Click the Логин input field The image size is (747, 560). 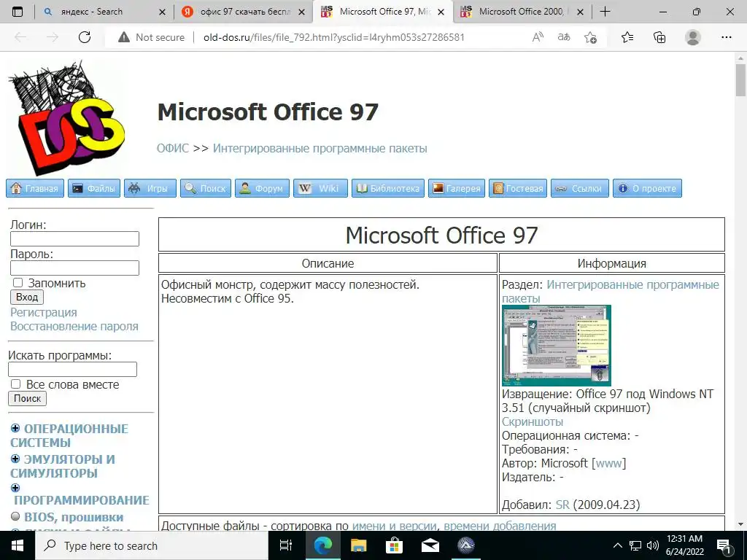tap(75, 238)
